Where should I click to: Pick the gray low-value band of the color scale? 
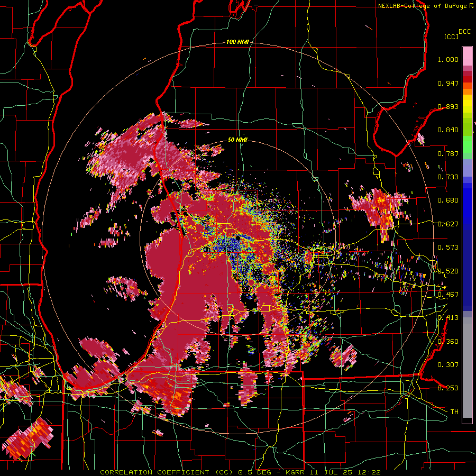[467, 368]
